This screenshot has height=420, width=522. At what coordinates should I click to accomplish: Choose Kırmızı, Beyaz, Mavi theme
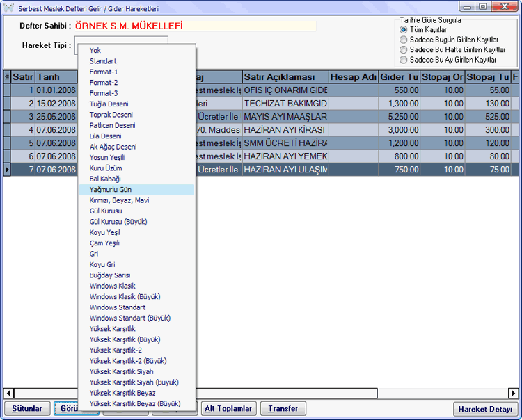[x=137, y=200]
